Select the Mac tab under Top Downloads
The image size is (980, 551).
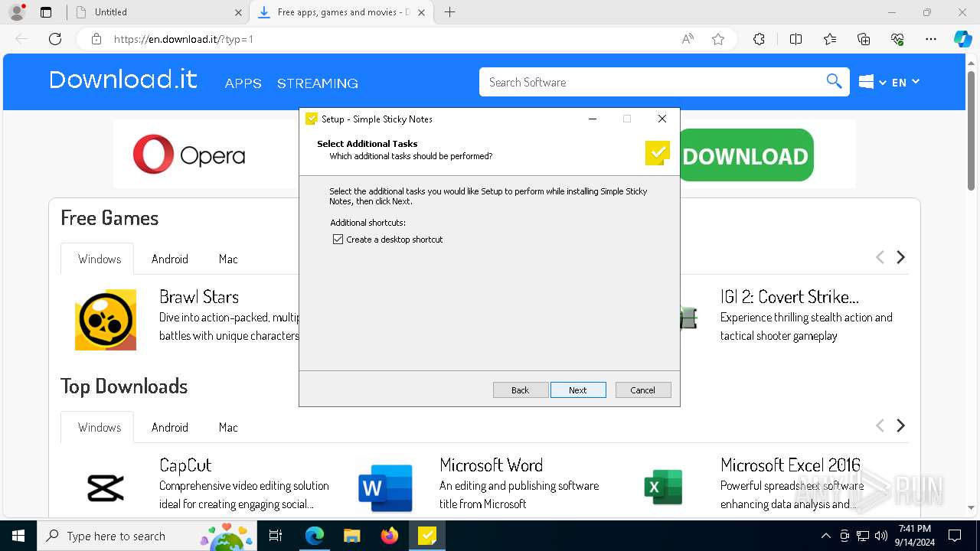pos(228,427)
